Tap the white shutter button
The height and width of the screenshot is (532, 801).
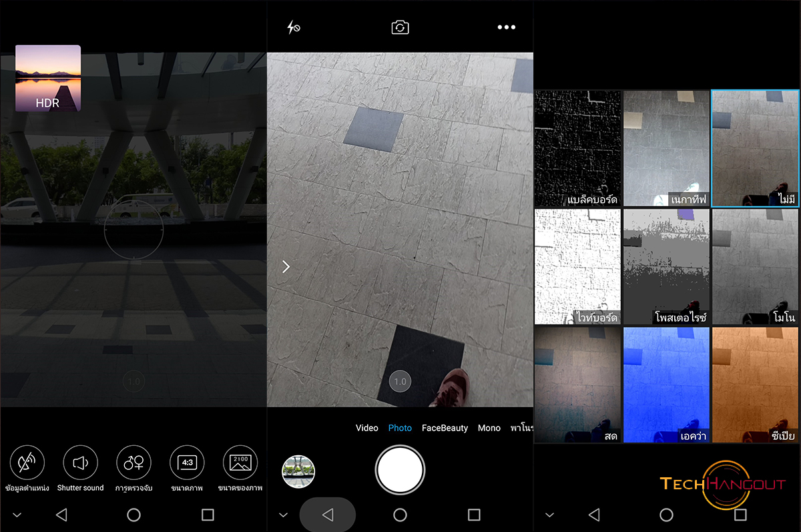400,470
